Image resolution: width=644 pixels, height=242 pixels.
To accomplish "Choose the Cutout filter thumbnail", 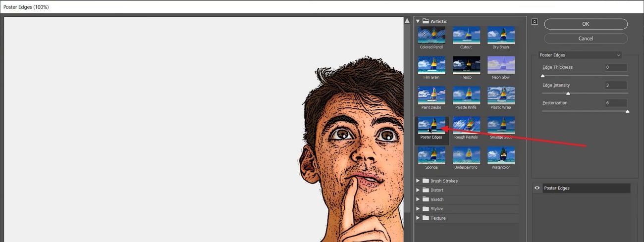I will [x=466, y=36].
